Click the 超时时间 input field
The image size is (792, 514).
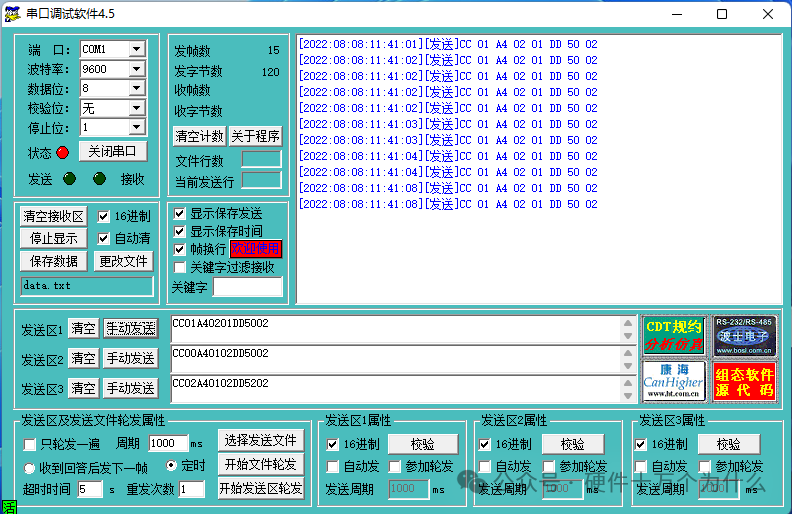click(90, 489)
